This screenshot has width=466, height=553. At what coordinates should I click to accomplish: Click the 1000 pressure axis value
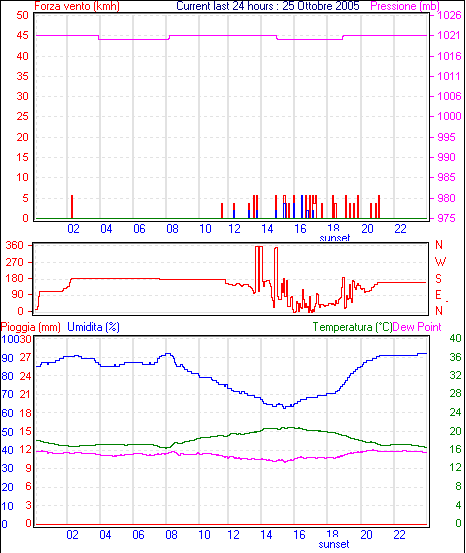click(x=449, y=116)
